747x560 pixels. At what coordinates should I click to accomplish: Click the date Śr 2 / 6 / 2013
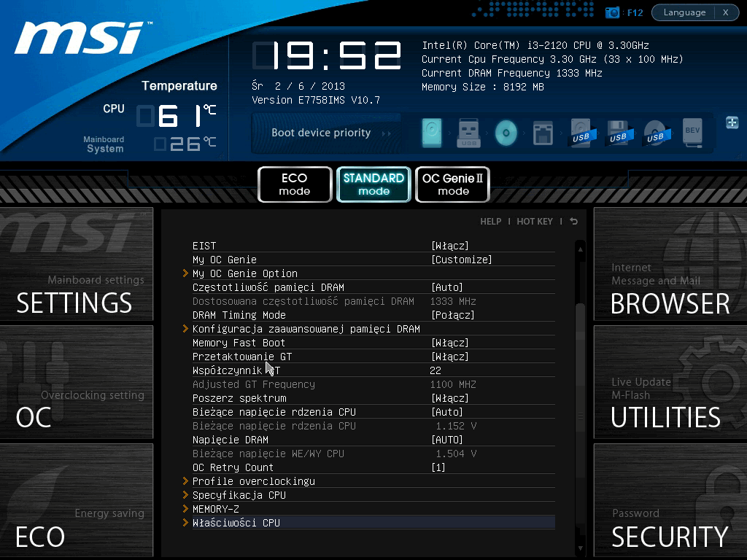[298, 86]
